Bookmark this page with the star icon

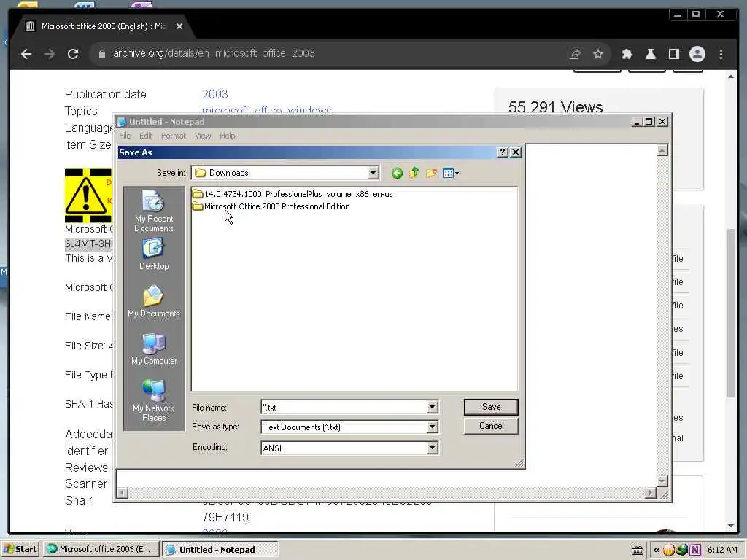[x=598, y=54]
